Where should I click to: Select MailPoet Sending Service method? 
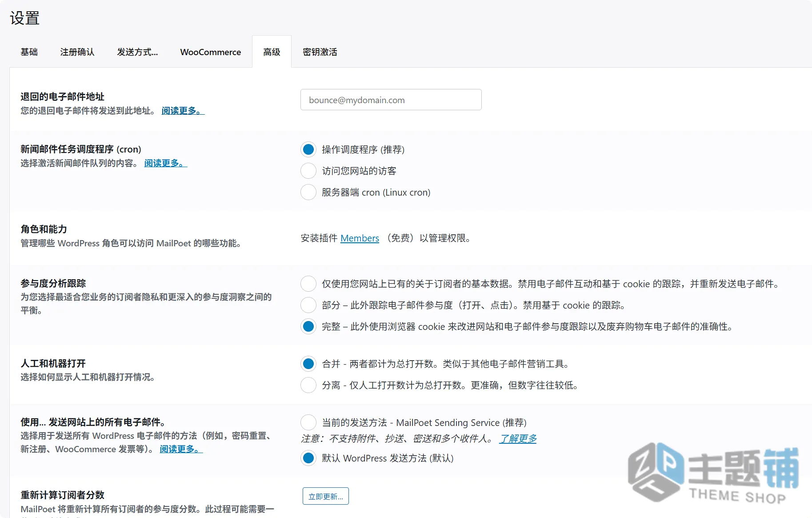coord(308,422)
